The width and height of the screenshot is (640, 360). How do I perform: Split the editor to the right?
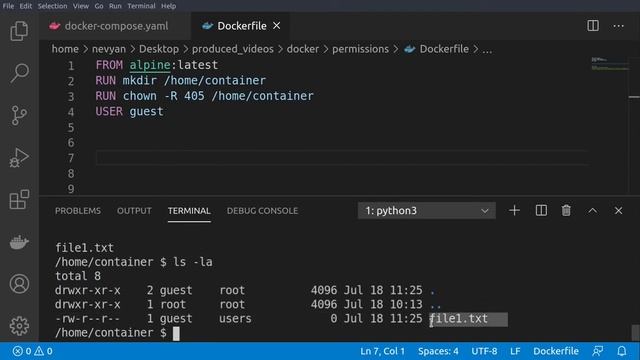pyautogui.click(x=593, y=26)
